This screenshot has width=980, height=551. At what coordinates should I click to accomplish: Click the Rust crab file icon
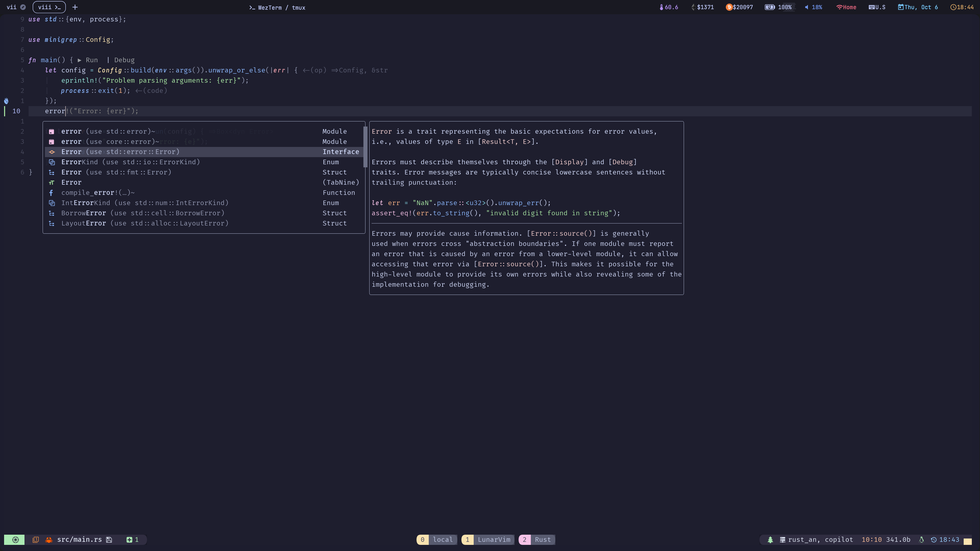[x=49, y=540]
